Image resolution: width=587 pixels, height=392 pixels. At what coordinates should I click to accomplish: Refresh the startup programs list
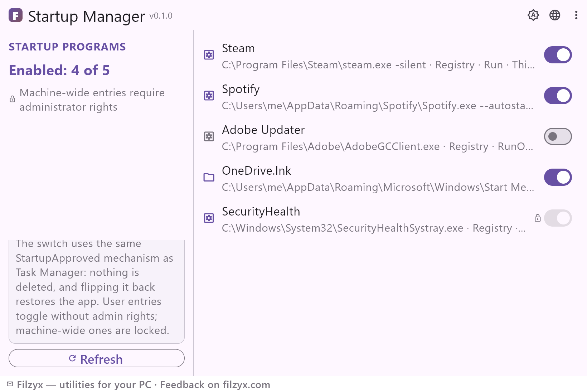(x=97, y=358)
